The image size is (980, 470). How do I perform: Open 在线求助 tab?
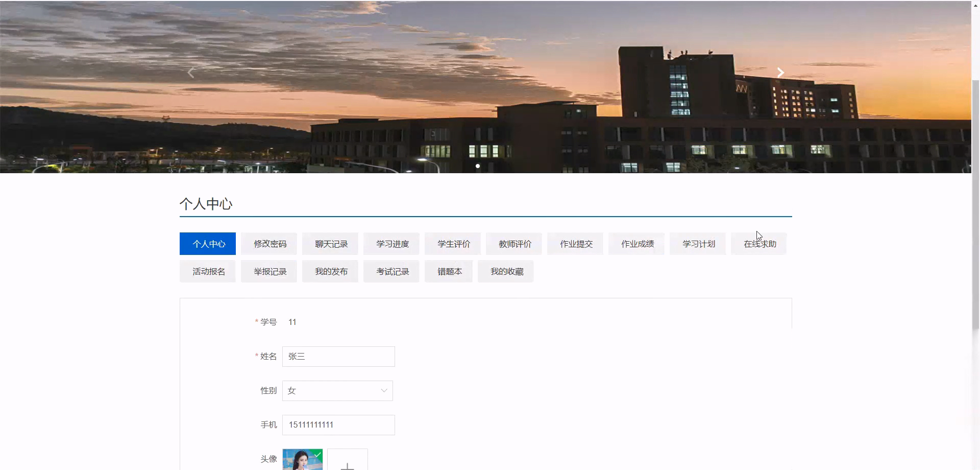tap(759, 244)
